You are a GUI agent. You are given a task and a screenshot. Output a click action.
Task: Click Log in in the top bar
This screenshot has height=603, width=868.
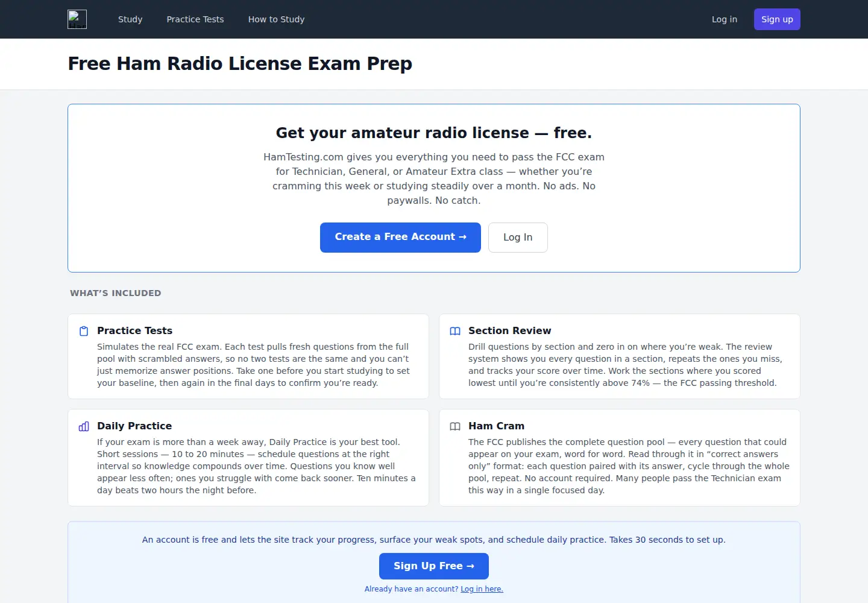tap(725, 19)
